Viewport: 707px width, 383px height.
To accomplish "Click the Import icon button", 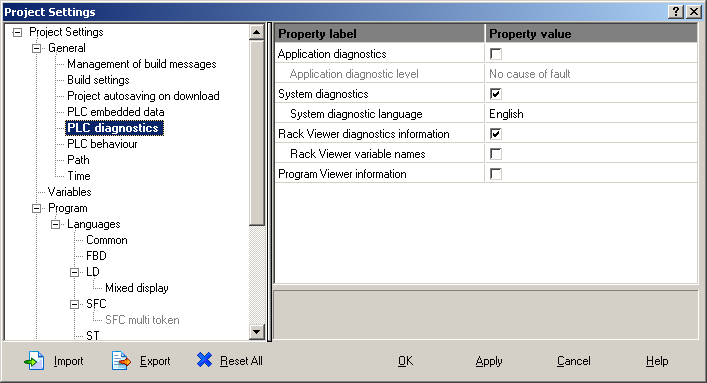I will 34,361.
